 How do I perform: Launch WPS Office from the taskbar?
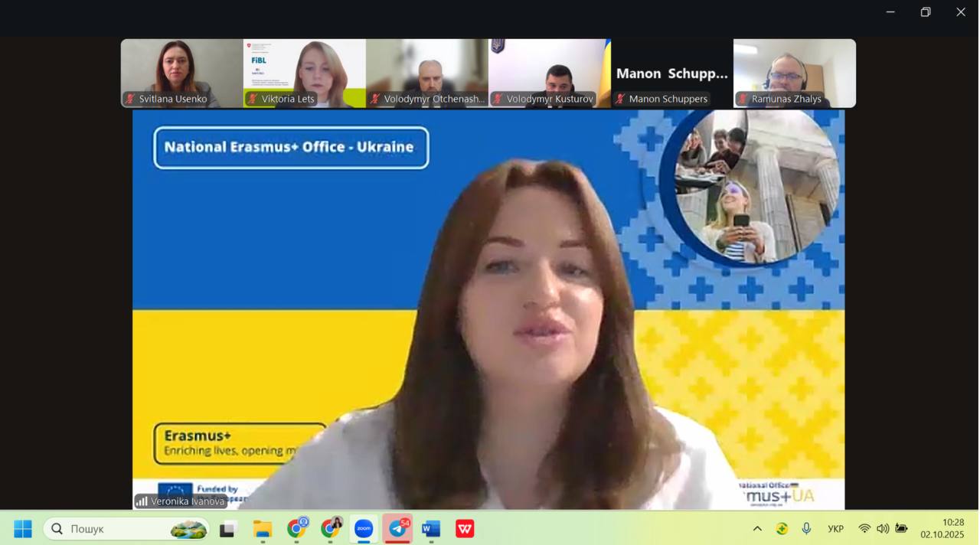coord(465,529)
